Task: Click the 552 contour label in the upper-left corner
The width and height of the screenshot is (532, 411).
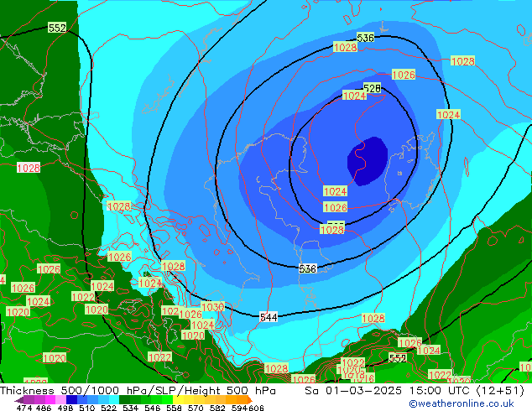Action: pyautogui.click(x=57, y=28)
